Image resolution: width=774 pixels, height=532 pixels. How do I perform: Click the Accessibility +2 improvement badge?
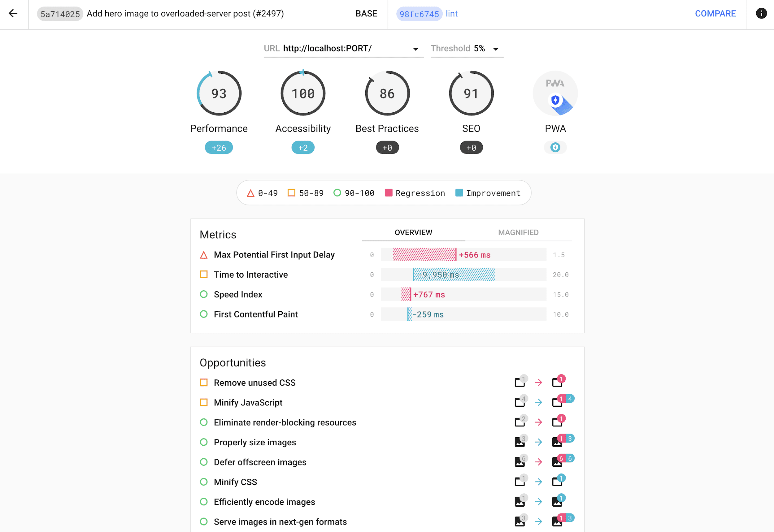pyautogui.click(x=303, y=148)
